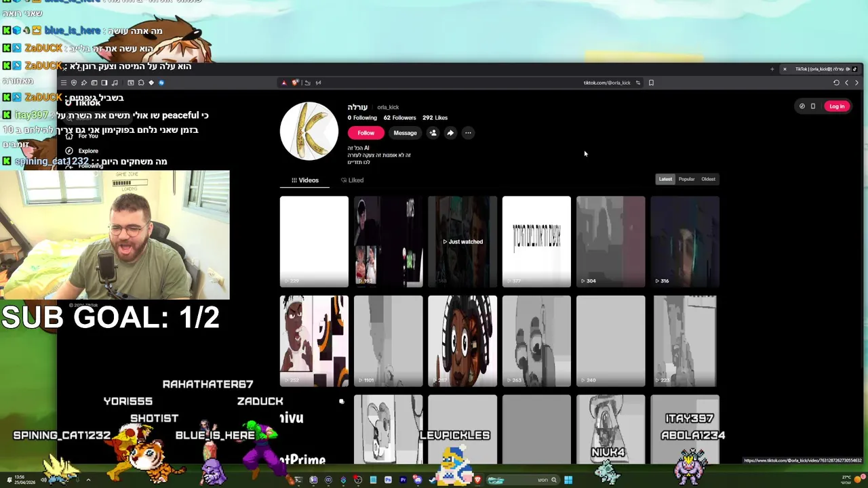
Task: Click the 292 Likes count
Action: 435,118
